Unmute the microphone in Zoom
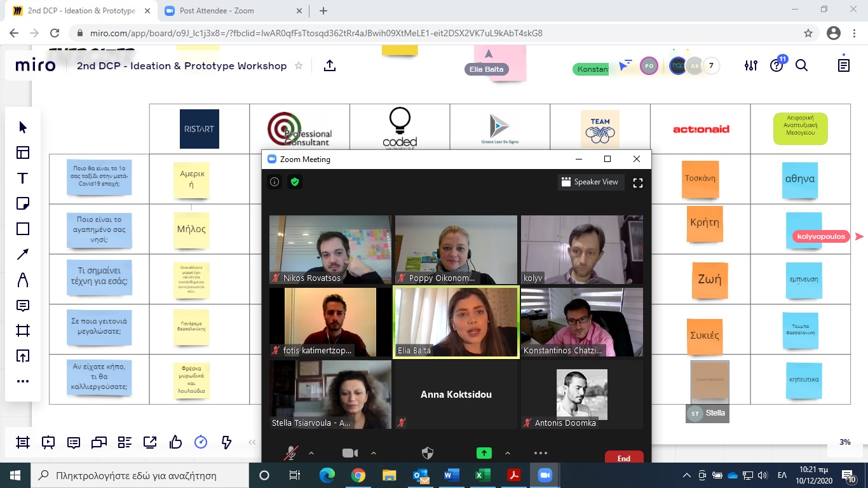 tap(291, 452)
